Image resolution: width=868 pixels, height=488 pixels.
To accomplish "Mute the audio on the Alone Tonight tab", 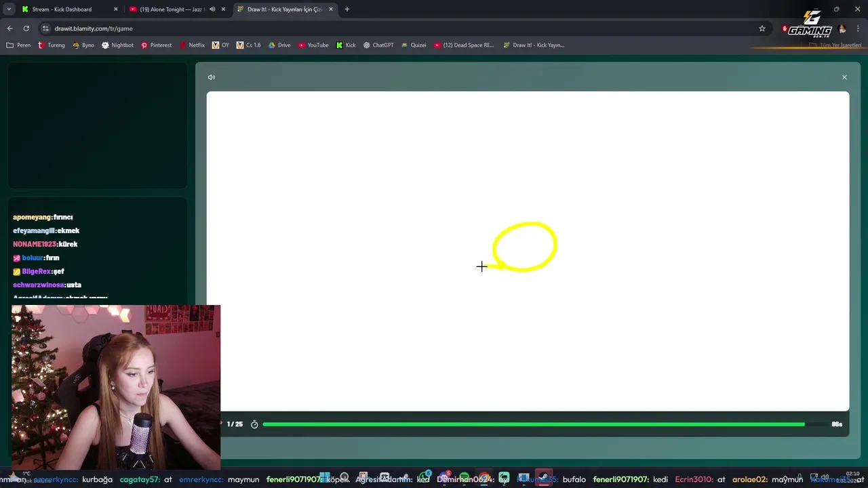I will tap(212, 9).
